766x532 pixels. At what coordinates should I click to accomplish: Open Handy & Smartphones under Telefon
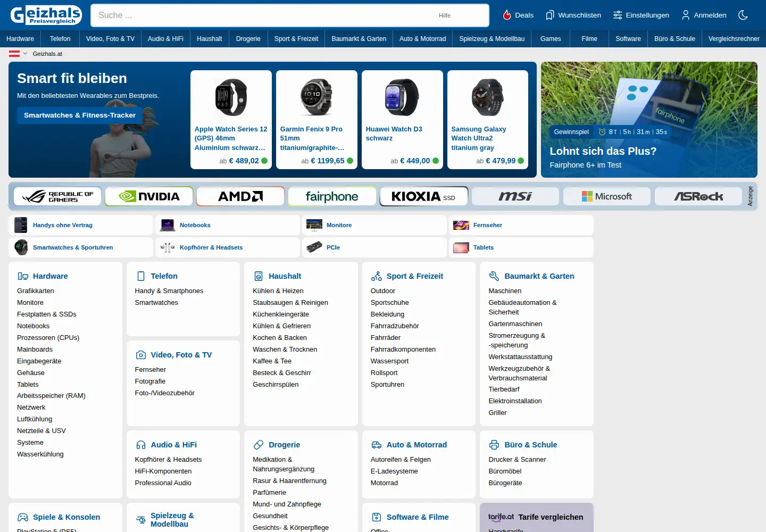[x=169, y=291]
